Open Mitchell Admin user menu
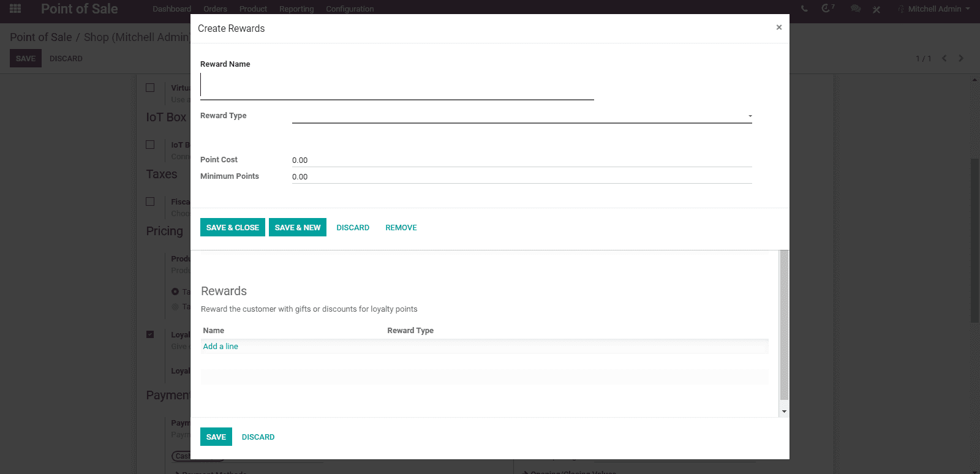The image size is (980, 474). coord(934,9)
